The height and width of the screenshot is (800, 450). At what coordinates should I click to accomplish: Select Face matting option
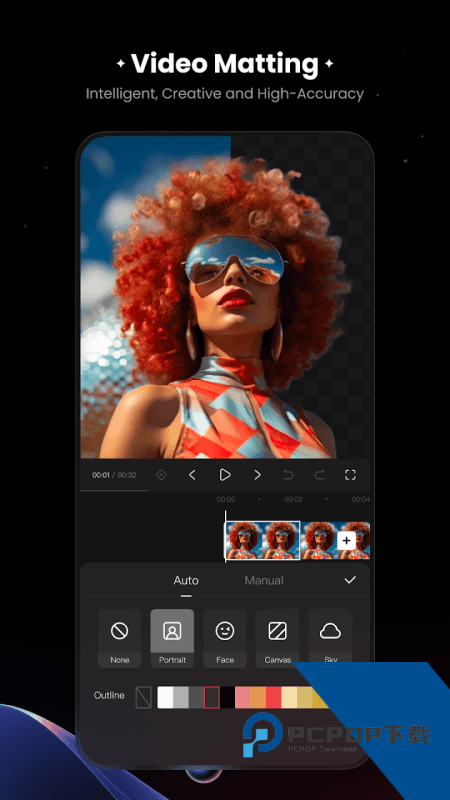coord(224,638)
